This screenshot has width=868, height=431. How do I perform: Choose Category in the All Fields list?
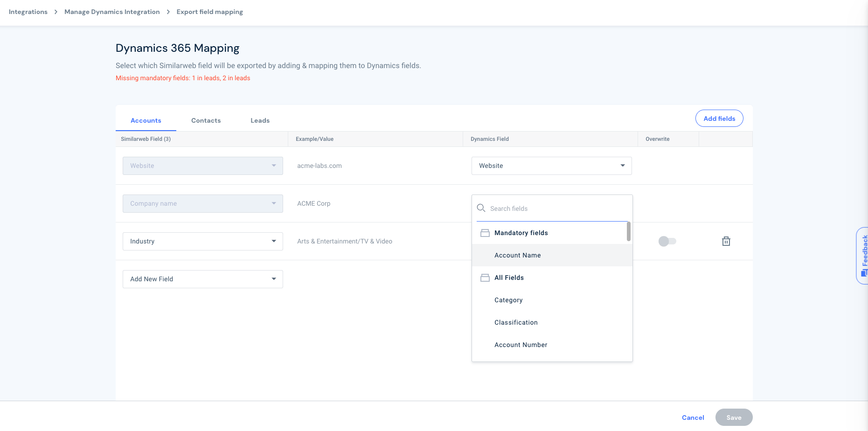pos(552,300)
